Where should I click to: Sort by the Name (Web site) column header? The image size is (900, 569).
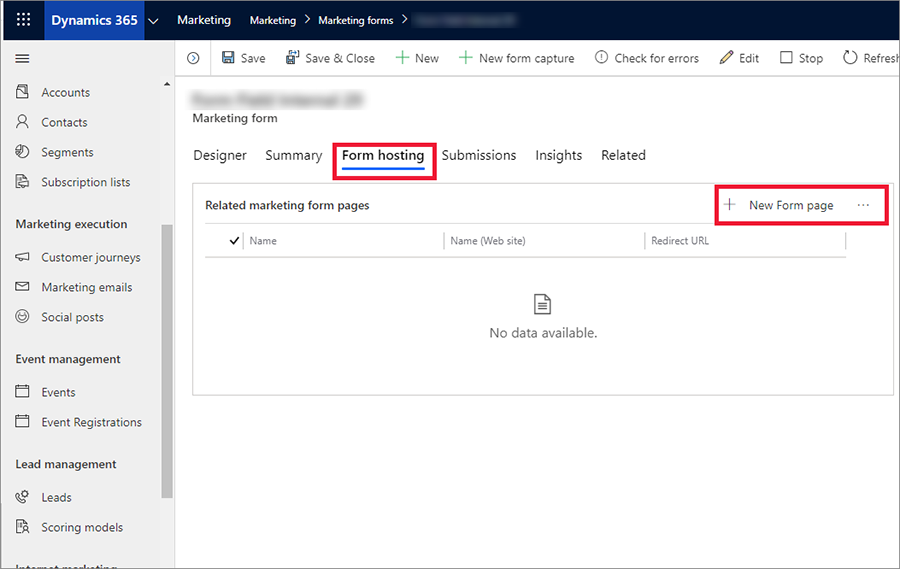pos(488,241)
